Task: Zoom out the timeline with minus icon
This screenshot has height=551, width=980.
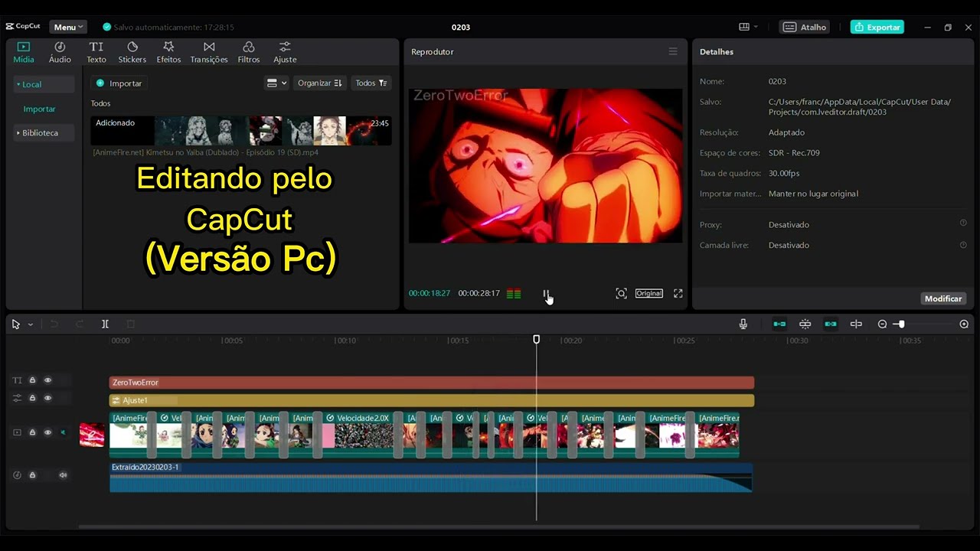Action: pos(882,324)
